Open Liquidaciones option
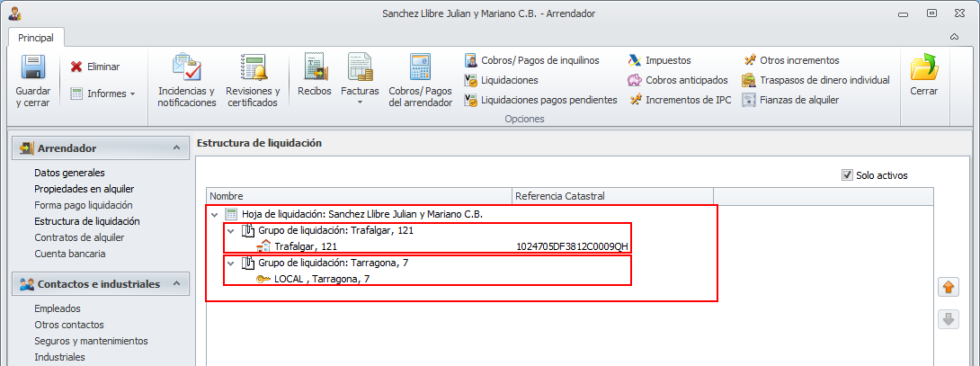This screenshot has width=980, height=366. pyautogui.click(x=502, y=80)
